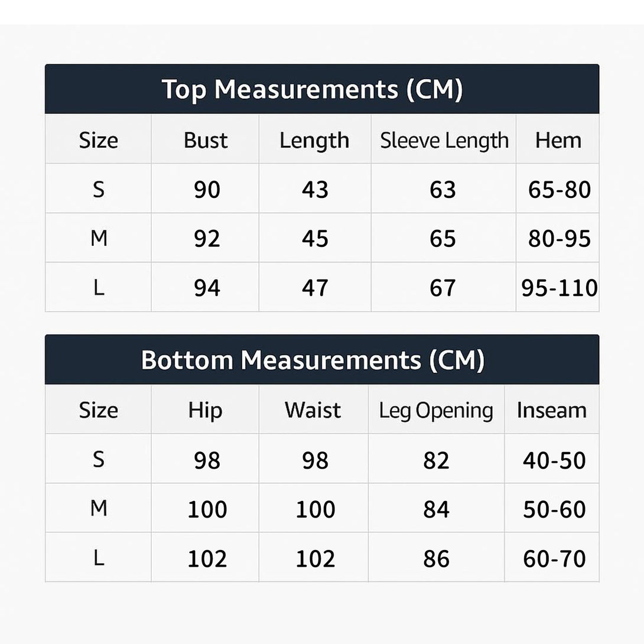Click the Leg Opening column header
The width and height of the screenshot is (644, 644).
pos(436,411)
